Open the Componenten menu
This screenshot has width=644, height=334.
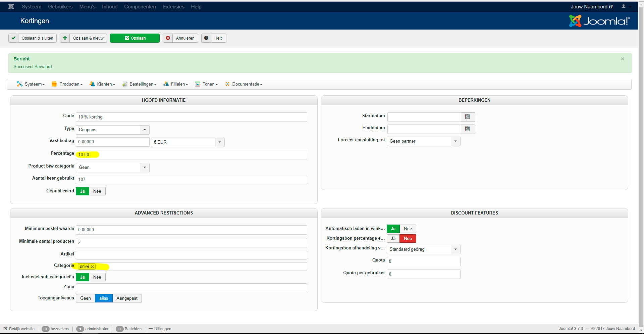coord(140,7)
